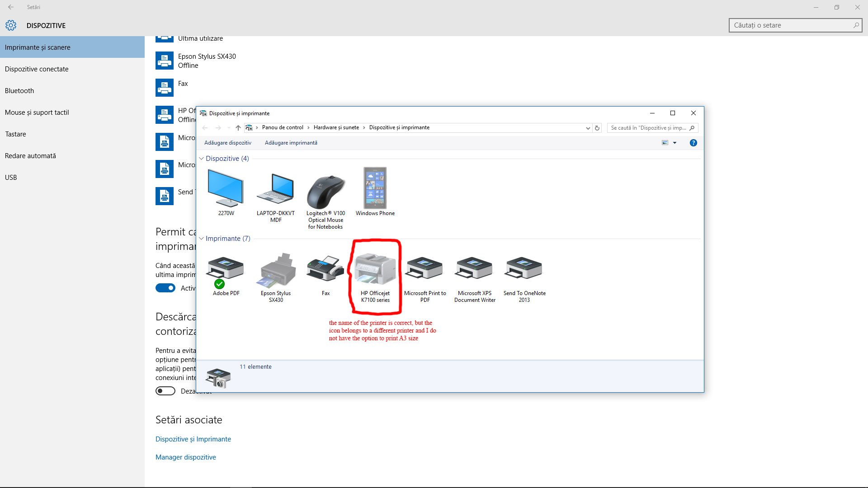
Task: Select the Fax device in Devices and Printers window
Action: point(325,268)
